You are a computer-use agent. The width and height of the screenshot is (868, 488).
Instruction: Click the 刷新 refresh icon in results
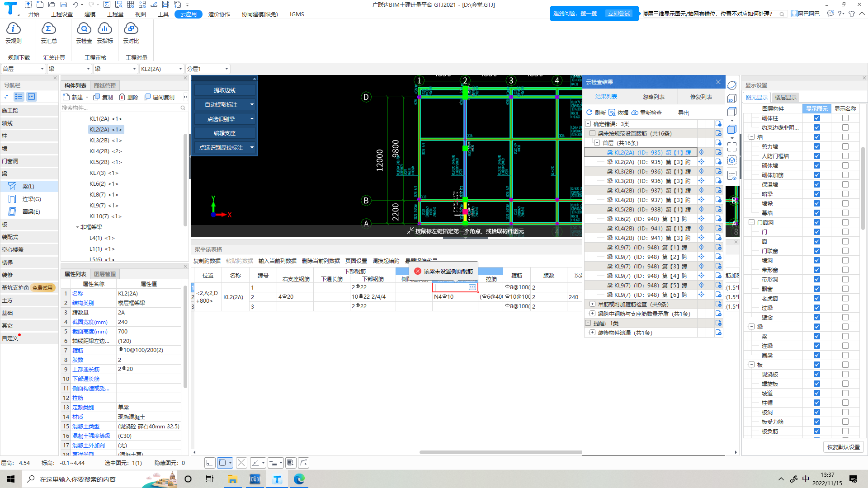pos(589,113)
